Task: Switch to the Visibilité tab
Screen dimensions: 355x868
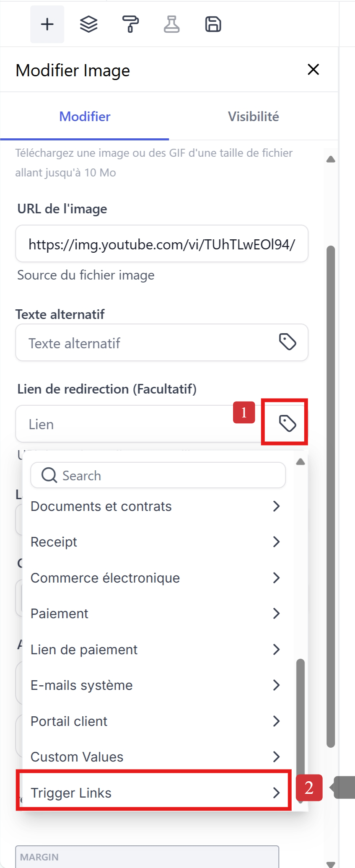Action: (253, 117)
